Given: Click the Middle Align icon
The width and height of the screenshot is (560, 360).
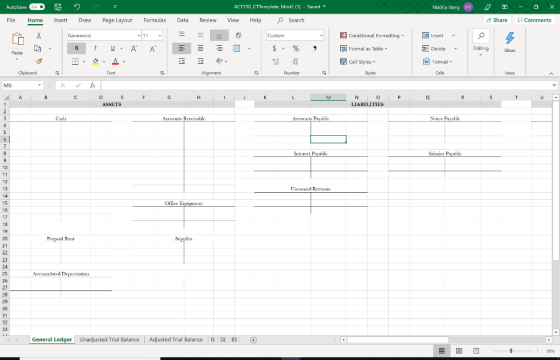Looking at the screenshot, I should click(200, 35).
